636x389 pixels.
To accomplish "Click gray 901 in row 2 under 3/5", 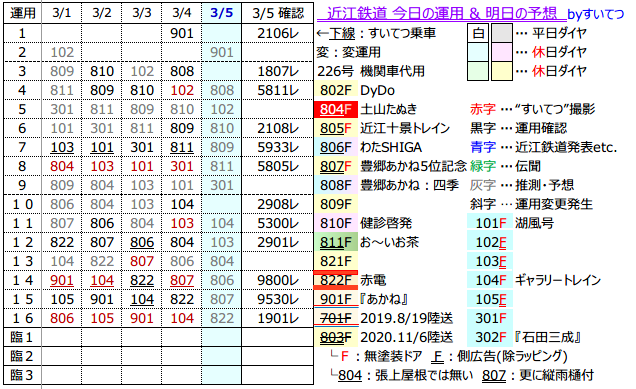I will (x=221, y=52).
